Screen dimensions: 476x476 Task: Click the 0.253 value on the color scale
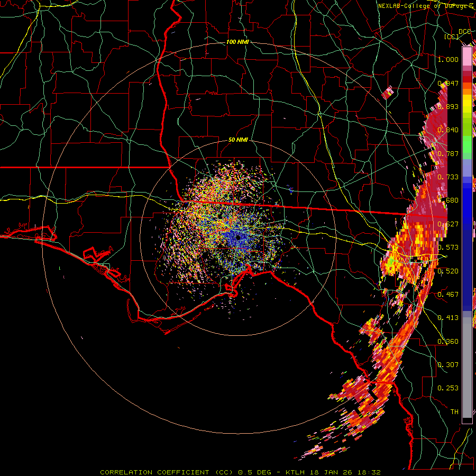click(448, 388)
